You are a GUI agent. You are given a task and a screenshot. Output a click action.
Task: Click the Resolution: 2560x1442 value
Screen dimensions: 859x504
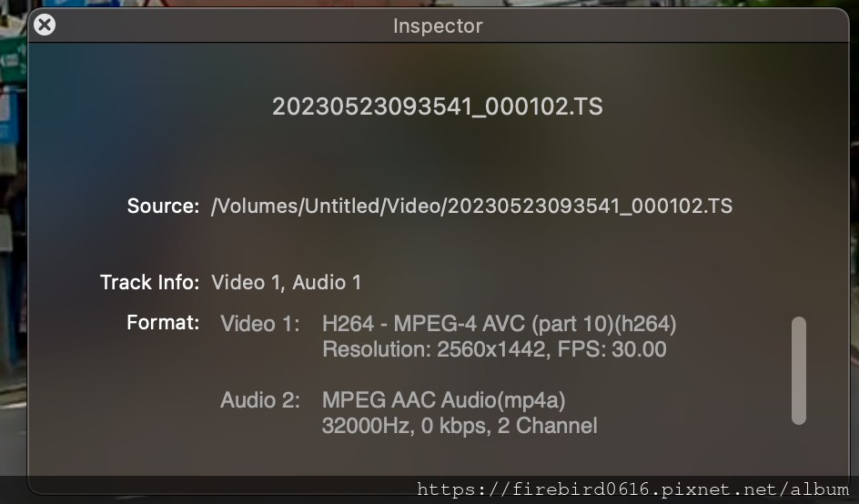coord(432,349)
